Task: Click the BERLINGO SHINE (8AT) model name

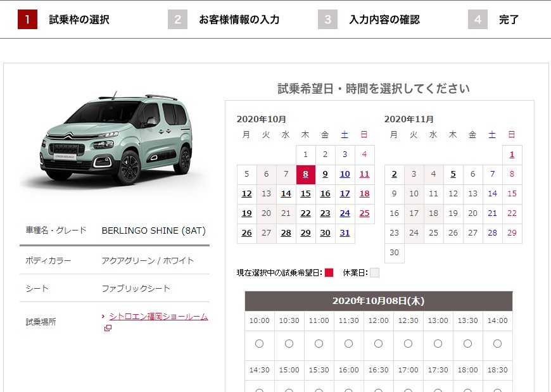Action: [153, 231]
